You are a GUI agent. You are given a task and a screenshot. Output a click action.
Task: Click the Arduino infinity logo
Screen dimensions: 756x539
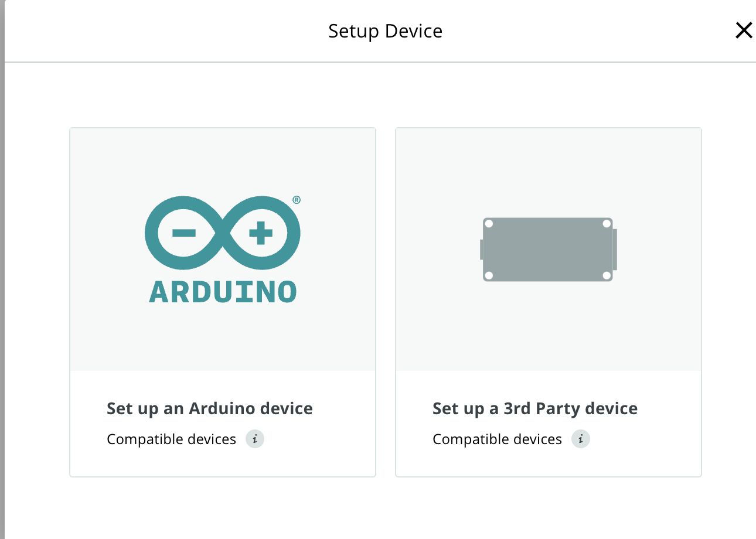click(x=223, y=234)
